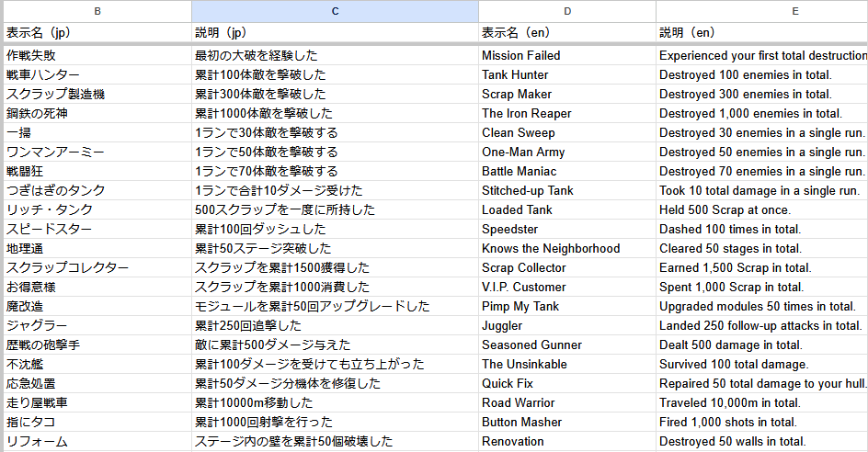Select cell 戦闘狂
This screenshot has height=452, width=868.
click(97, 172)
